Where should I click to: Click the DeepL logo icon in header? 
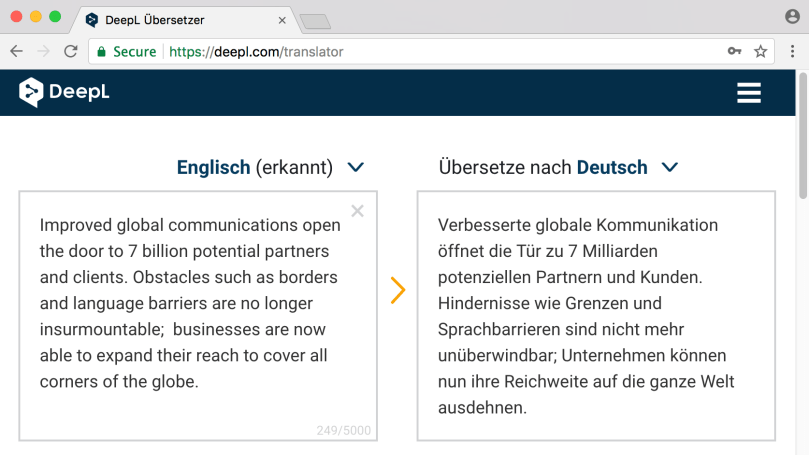[31, 92]
